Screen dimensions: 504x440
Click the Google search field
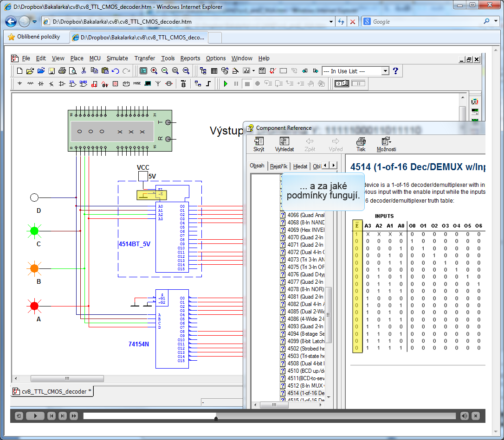426,21
